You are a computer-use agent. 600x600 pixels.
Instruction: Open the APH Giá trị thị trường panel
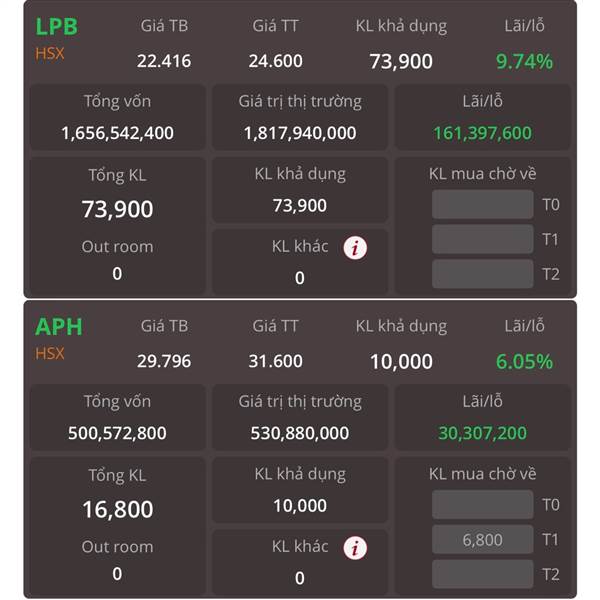(300, 417)
